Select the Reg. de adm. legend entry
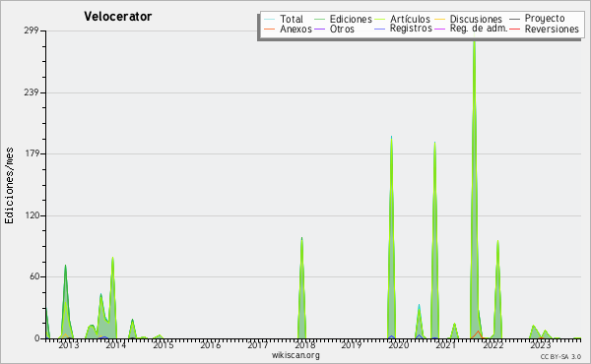This screenshot has width=591, height=364. 471,29
